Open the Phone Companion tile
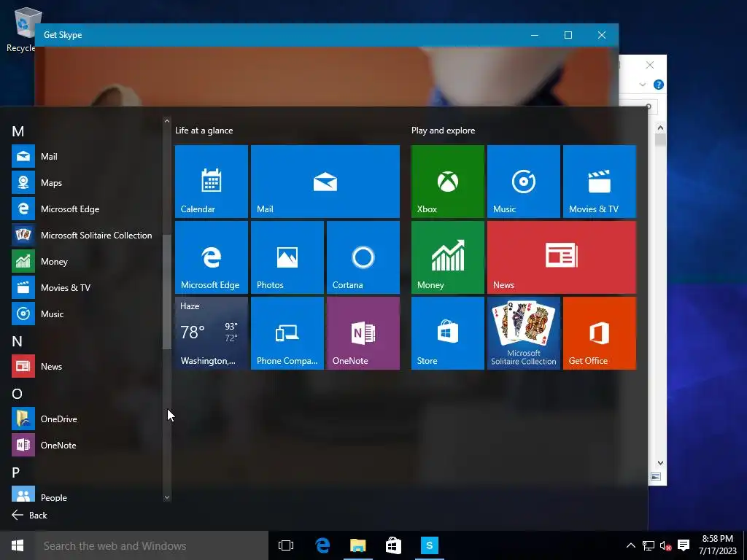Viewport: 747px width, 560px height. point(287,332)
